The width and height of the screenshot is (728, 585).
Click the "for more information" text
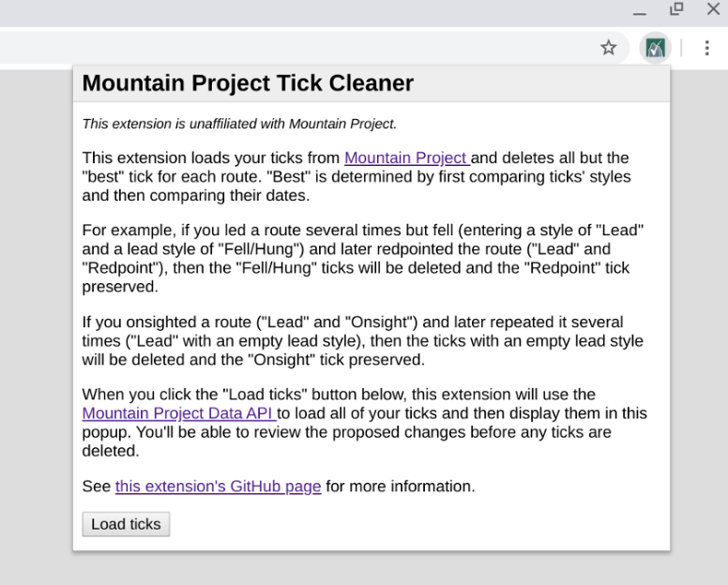click(400, 487)
